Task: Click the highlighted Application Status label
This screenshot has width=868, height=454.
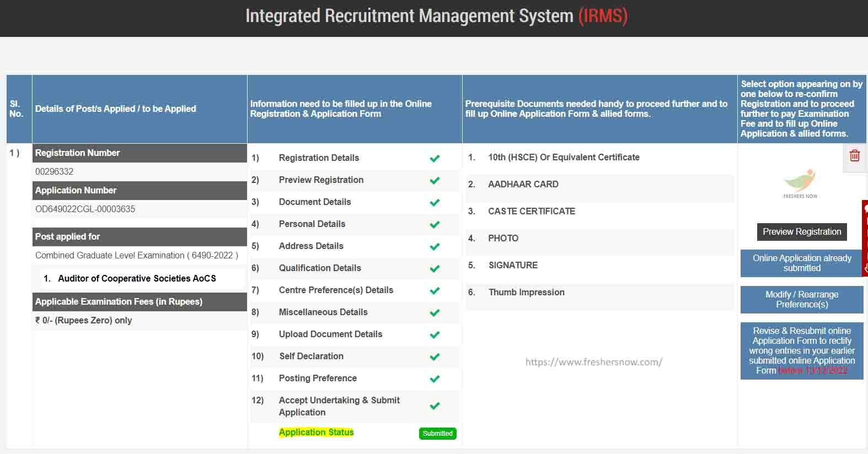Action: coord(317,432)
